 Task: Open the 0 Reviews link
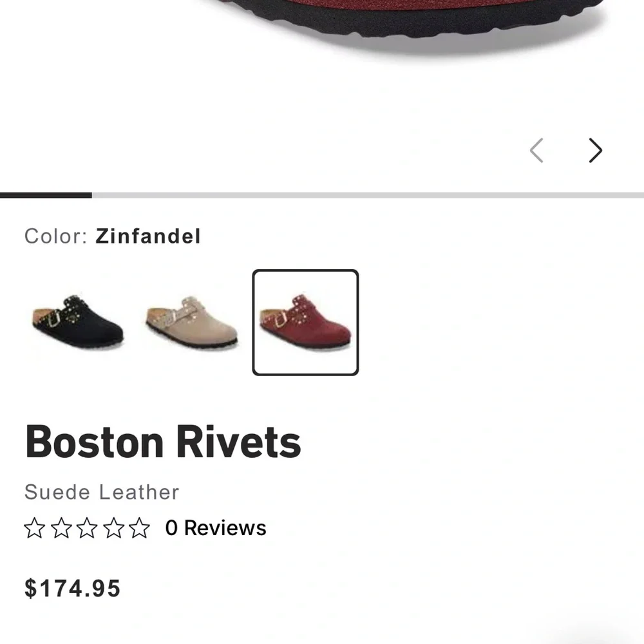(x=215, y=528)
